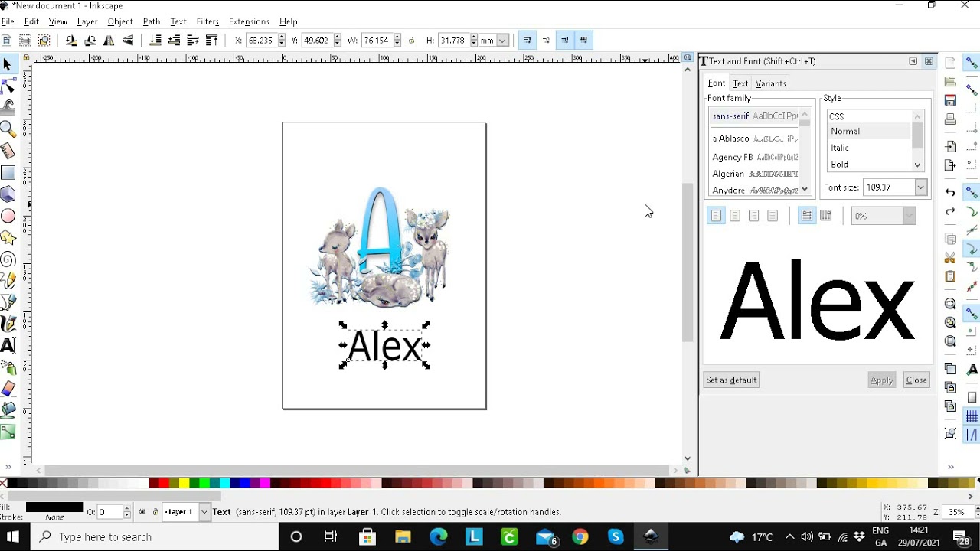This screenshot has width=980, height=551.
Task: Switch to the Variants tab
Action: [x=770, y=83]
